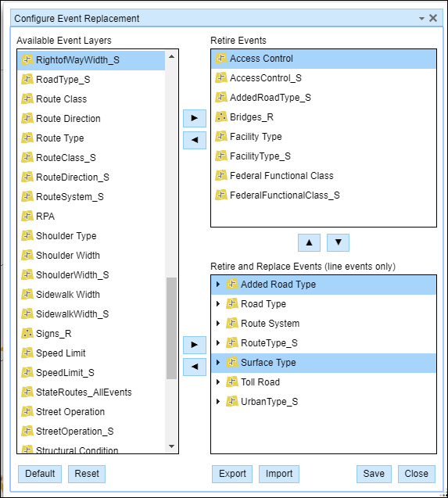Click the Signs_R point layer icon
This screenshot has width=448, height=498.
pos(27,333)
